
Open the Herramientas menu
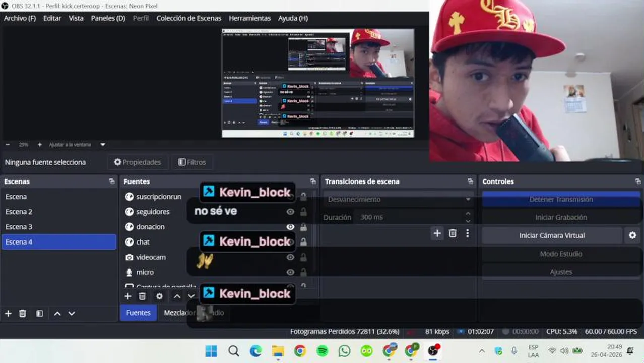(249, 18)
